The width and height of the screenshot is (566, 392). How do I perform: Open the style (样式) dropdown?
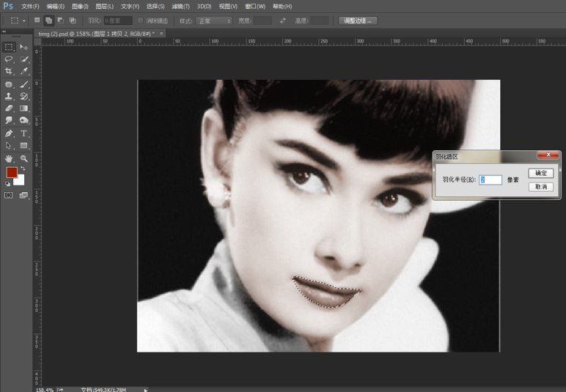point(214,21)
